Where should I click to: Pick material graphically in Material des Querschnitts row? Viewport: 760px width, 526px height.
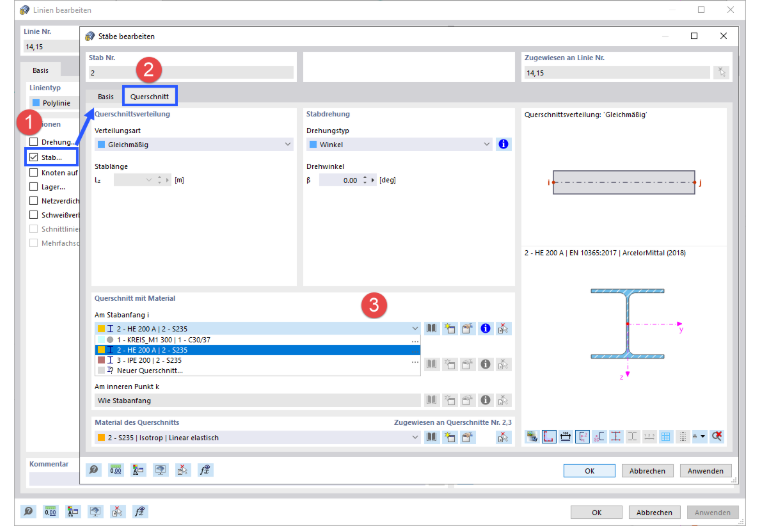point(503,437)
